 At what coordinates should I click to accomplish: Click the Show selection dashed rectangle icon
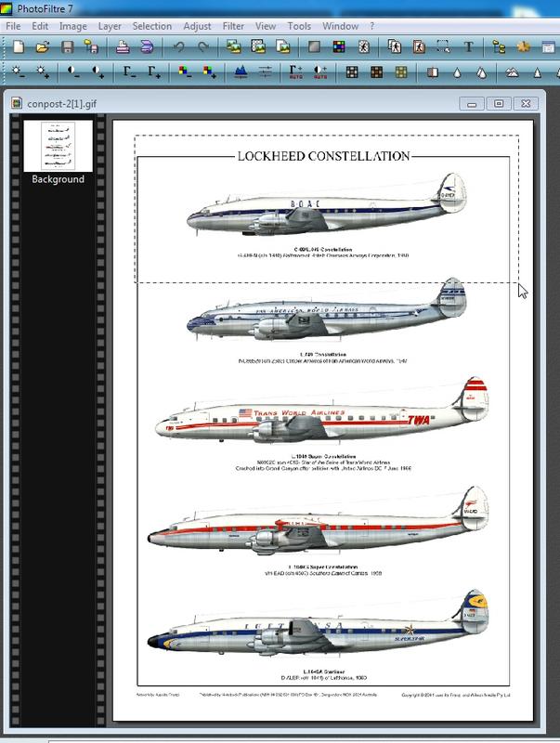[x=444, y=46]
